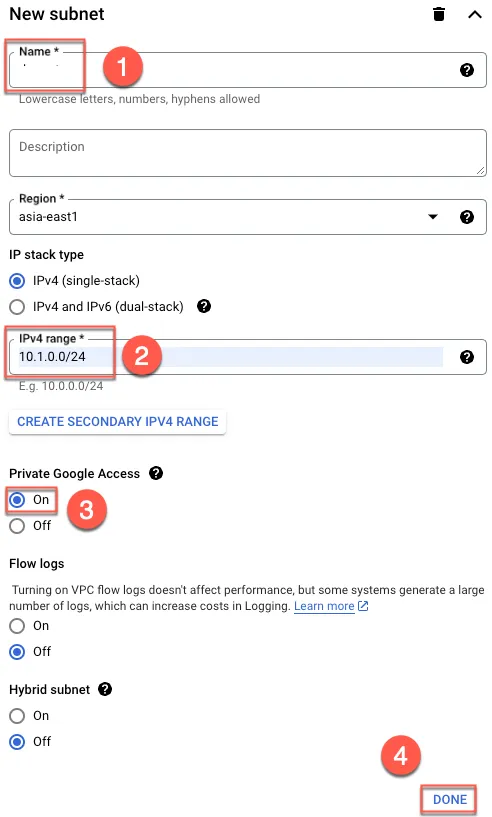Click CREATE SECONDARY IPV4 RANGE button
Screen dimensions: 492x817
(x=117, y=422)
